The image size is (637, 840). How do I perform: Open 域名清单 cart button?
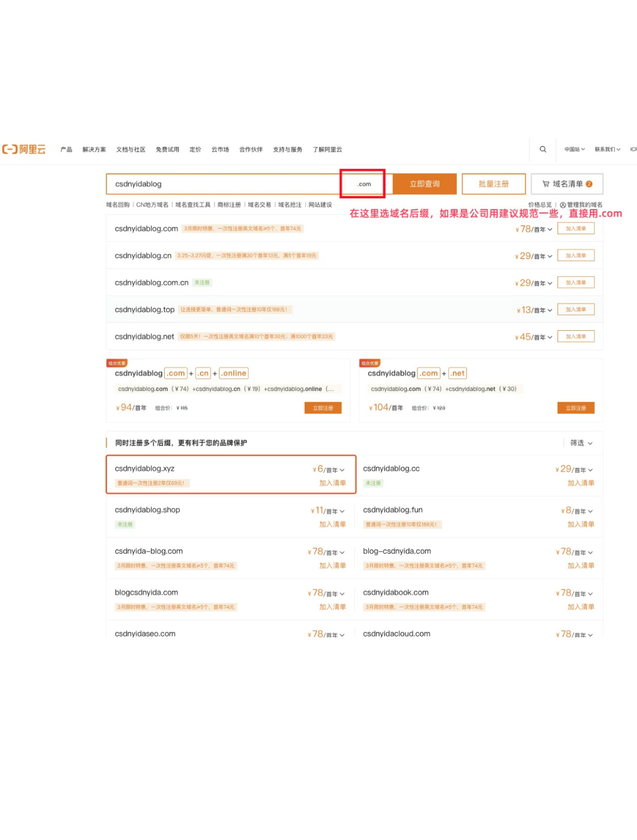567,184
